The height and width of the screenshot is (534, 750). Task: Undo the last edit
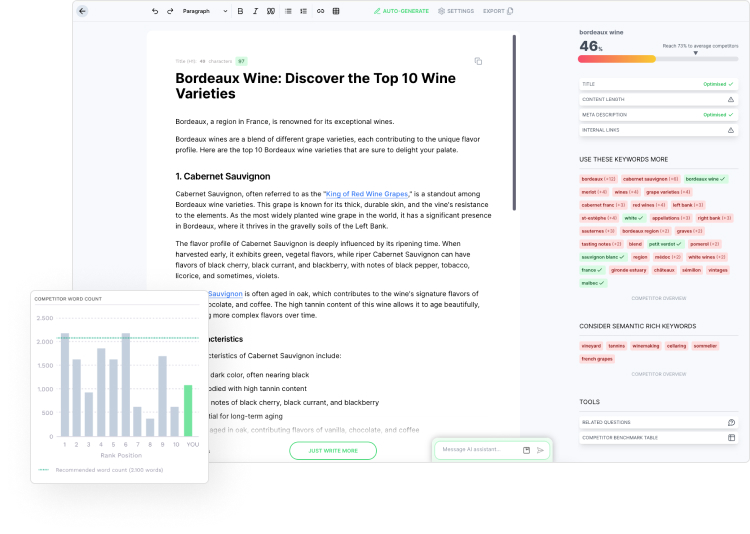point(155,11)
